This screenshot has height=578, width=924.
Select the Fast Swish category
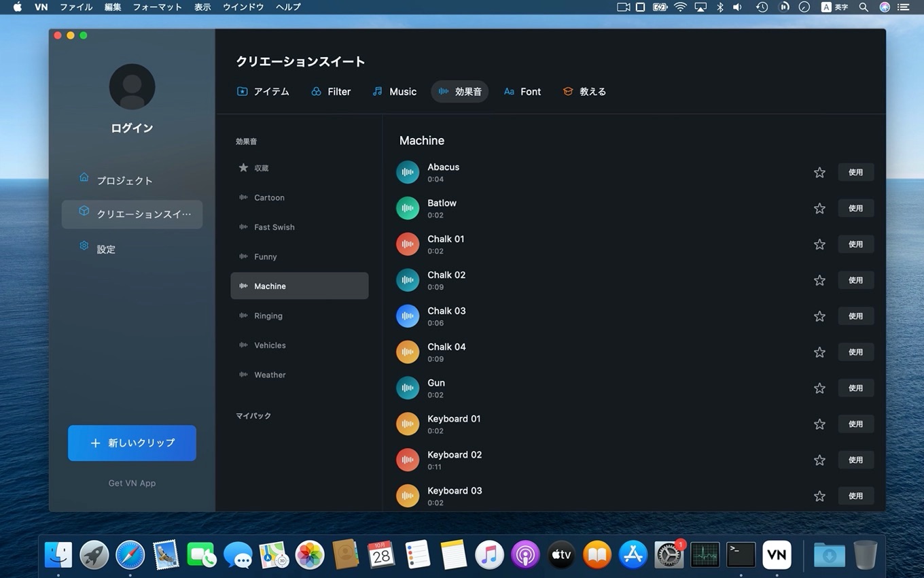point(300,227)
